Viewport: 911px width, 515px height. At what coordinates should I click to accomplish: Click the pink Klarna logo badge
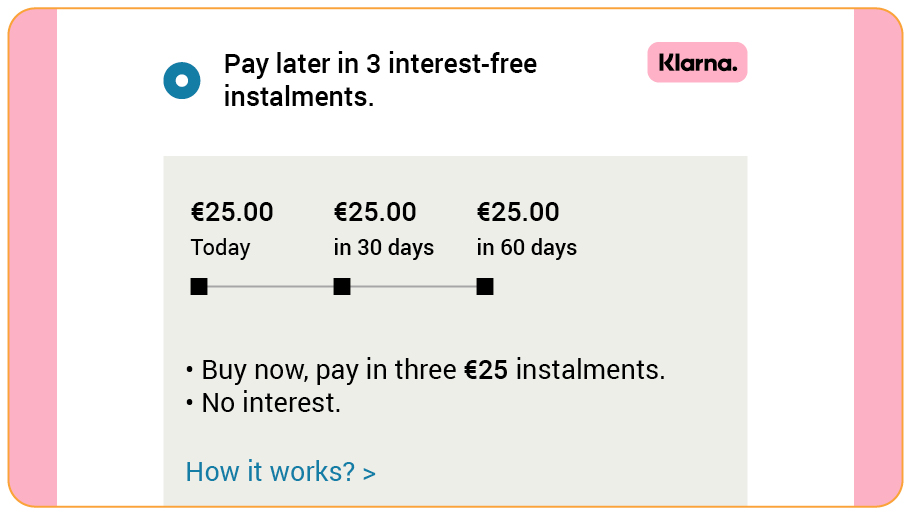697,62
